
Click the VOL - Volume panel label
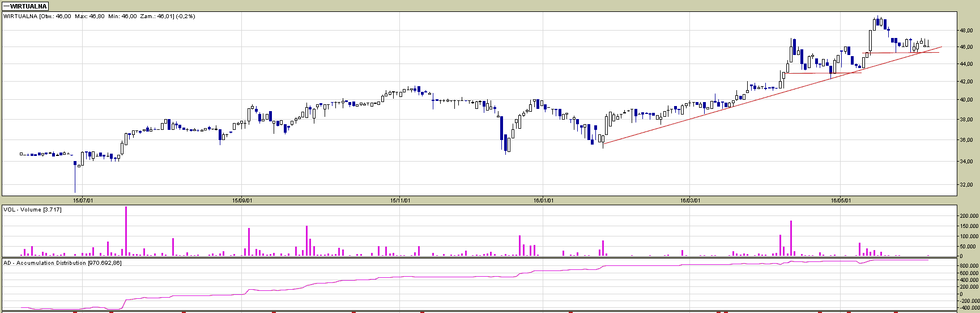[x=32, y=210]
